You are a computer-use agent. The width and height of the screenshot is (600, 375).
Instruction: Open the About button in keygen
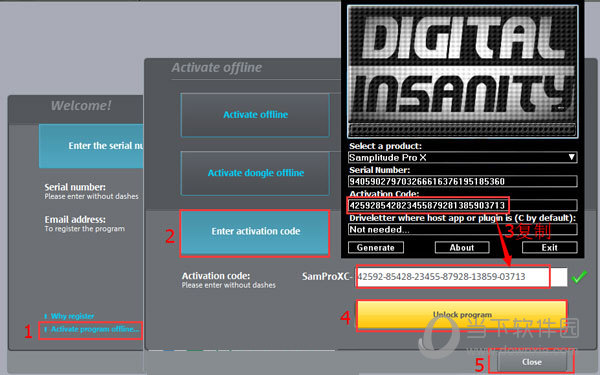click(462, 248)
